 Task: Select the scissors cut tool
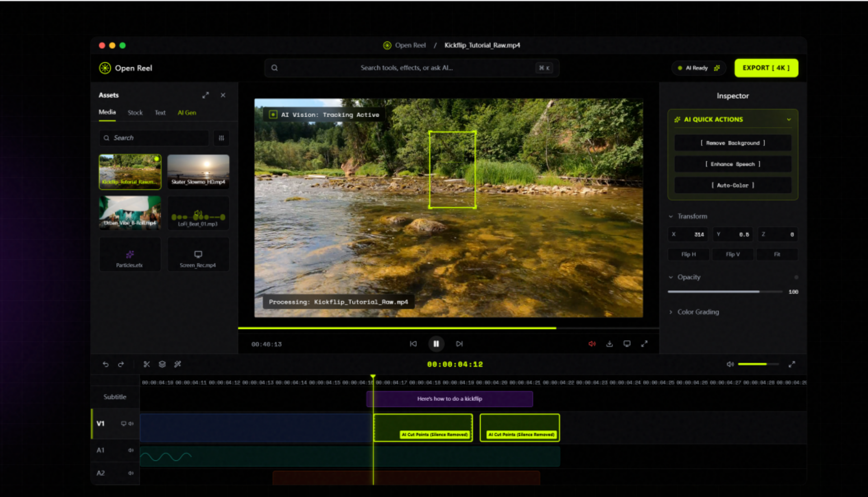[x=146, y=364]
